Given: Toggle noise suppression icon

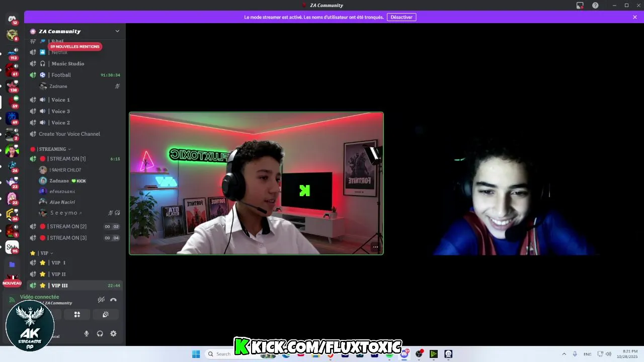Looking at the screenshot, I should (x=101, y=300).
